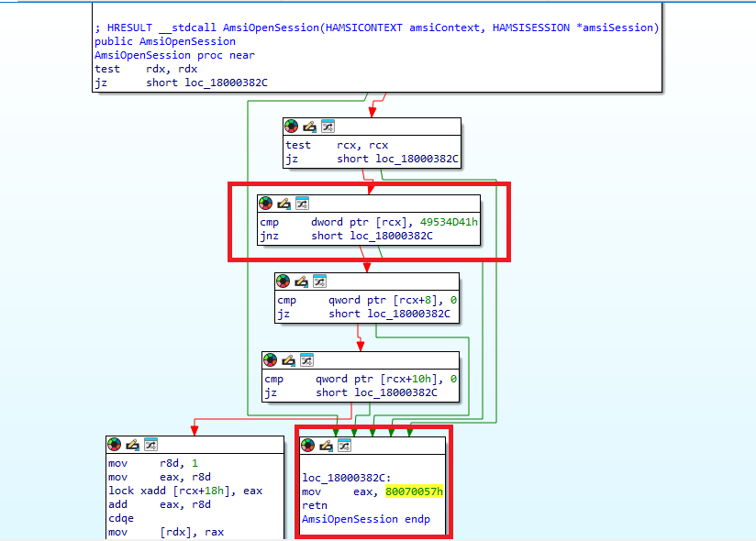Click the 49534D41h constant value

pos(449,222)
